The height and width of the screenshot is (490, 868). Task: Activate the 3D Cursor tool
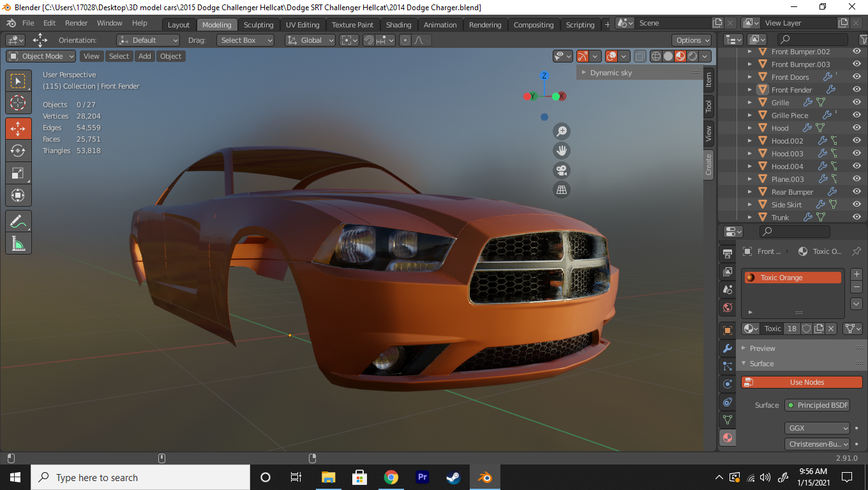[x=19, y=103]
